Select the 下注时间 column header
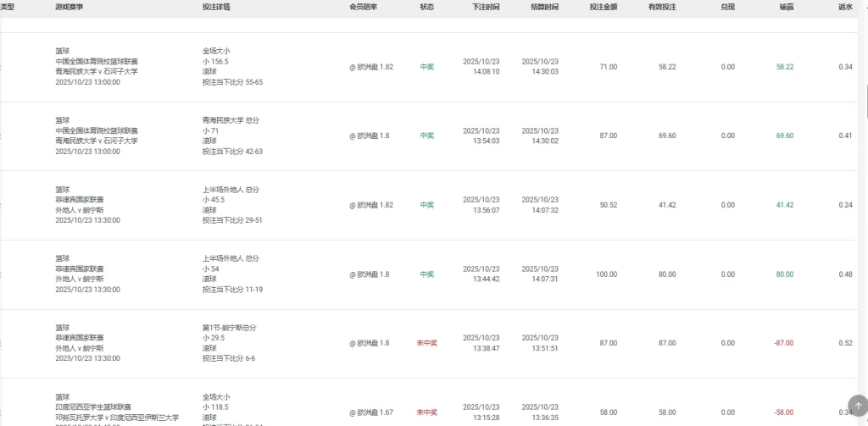Image resolution: width=868 pixels, height=426 pixels. point(486,7)
